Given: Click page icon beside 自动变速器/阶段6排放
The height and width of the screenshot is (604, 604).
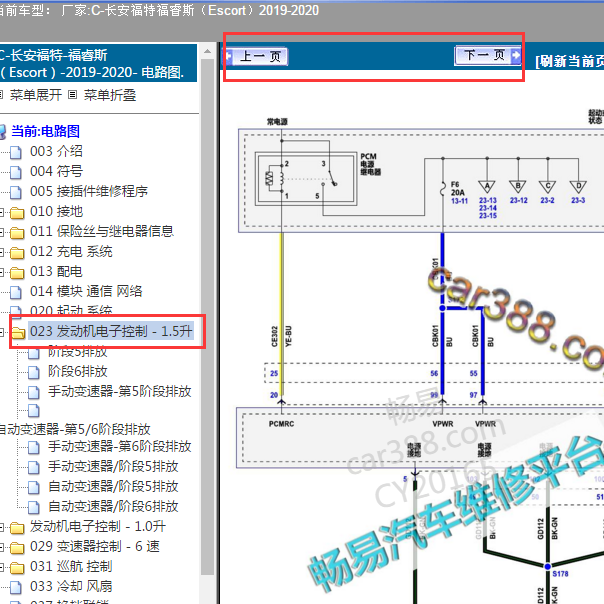Looking at the screenshot, I should [34, 508].
